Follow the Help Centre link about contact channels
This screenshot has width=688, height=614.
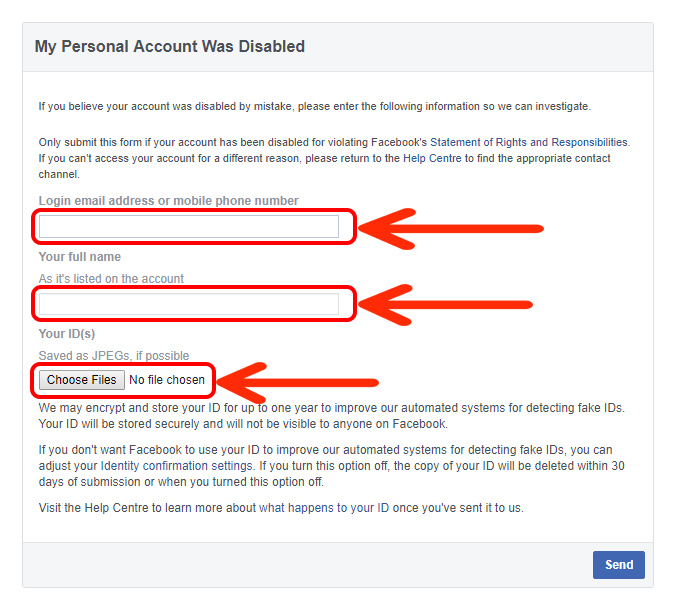click(432, 159)
